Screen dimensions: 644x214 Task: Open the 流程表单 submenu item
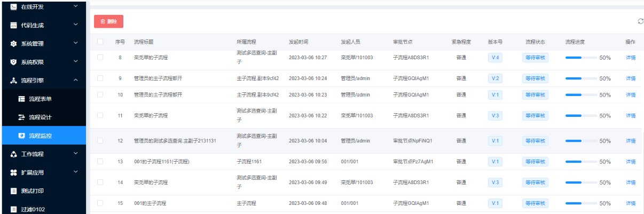(x=43, y=99)
